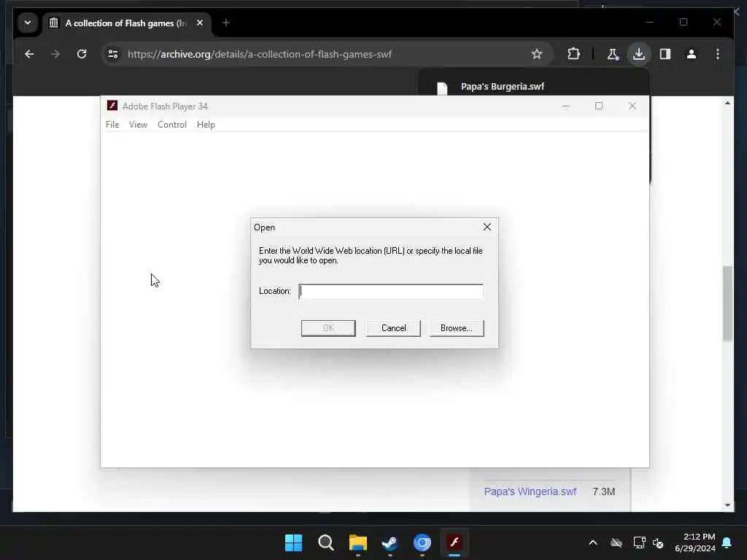The image size is (747, 560).
Task: View site information icon in address bar
Action: point(113,54)
